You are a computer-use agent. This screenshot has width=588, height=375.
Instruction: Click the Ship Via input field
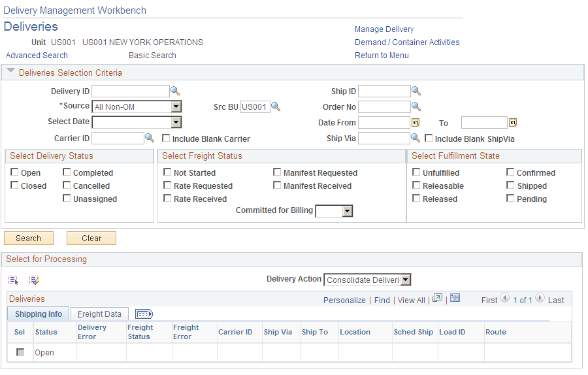coord(384,139)
